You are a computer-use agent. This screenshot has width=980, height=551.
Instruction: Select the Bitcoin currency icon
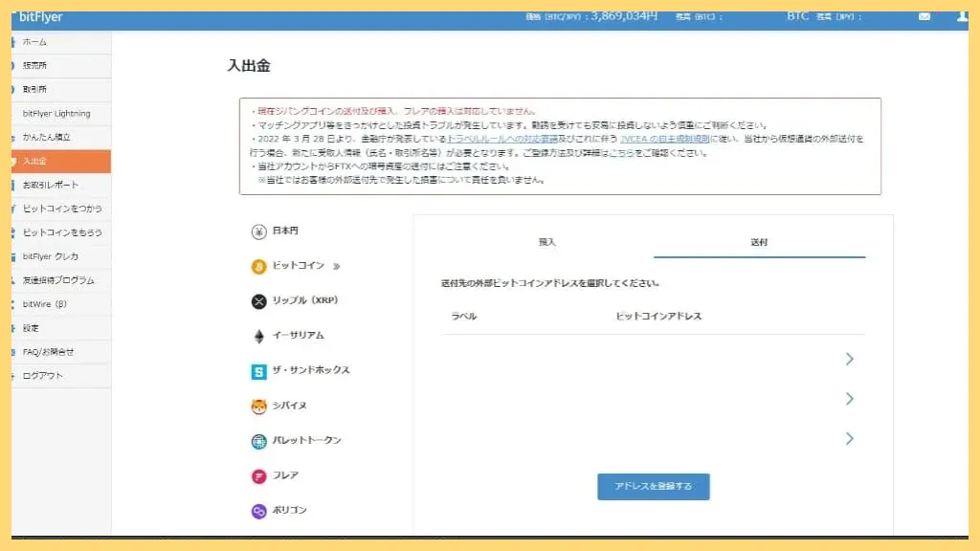[x=258, y=267]
